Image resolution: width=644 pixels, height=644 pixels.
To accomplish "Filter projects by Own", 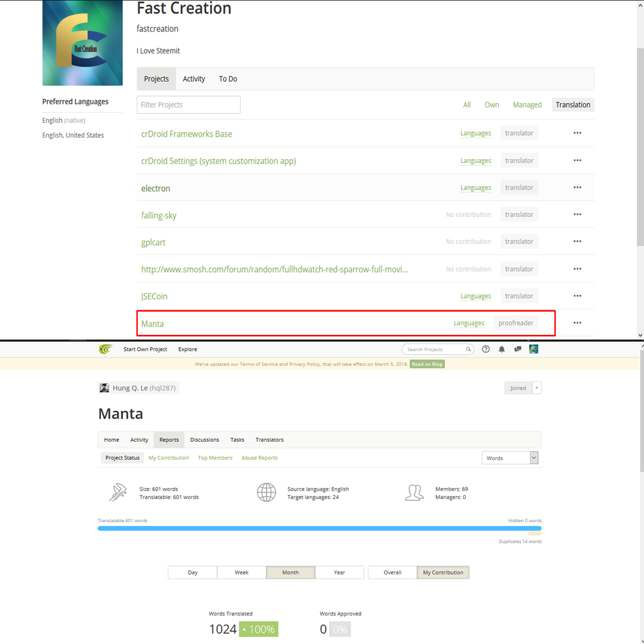I will point(491,105).
